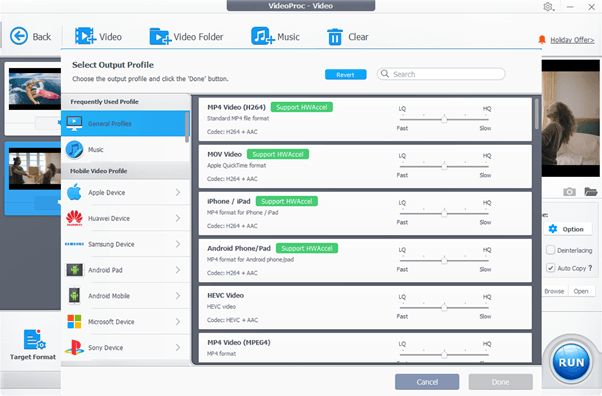602x396 pixels.
Task: Click the Target Format icon
Action: tap(35, 340)
